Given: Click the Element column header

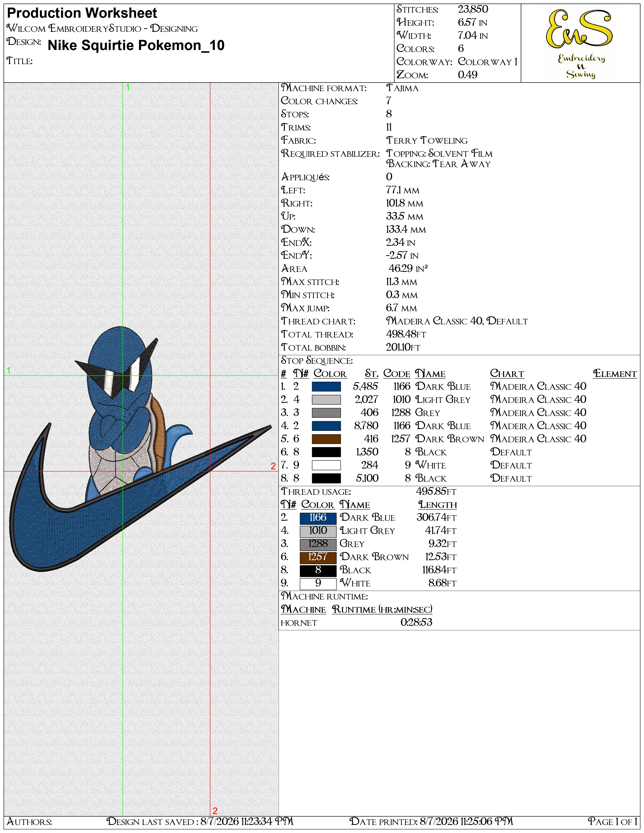Looking at the screenshot, I should tap(615, 374).
